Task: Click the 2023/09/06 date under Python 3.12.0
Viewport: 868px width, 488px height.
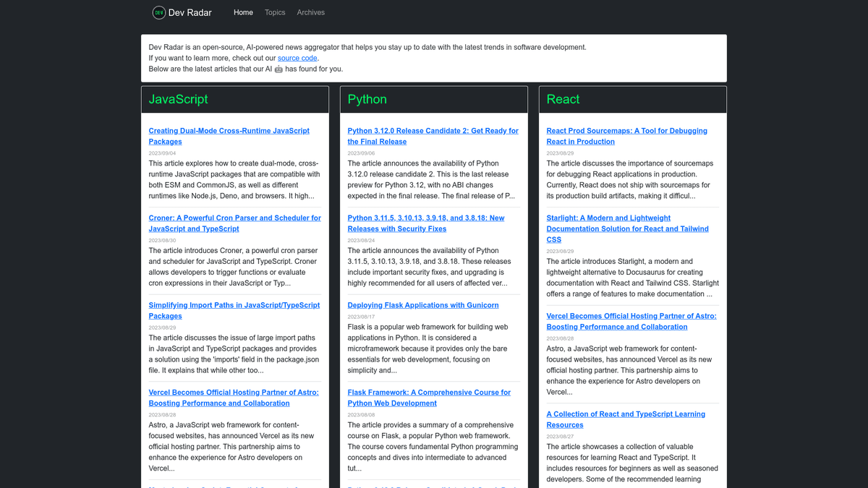Action: [361, 153]
